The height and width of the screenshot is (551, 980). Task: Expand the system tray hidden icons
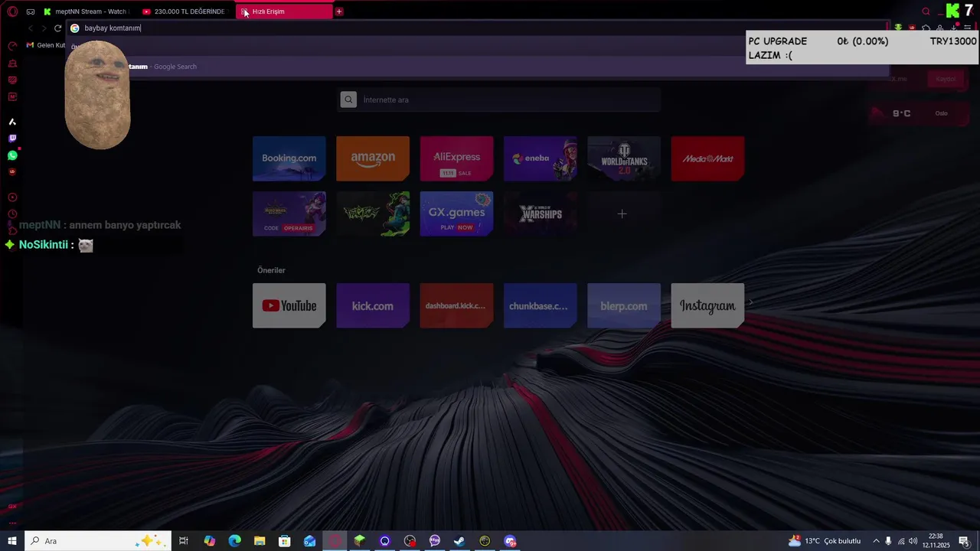(876, 541)
